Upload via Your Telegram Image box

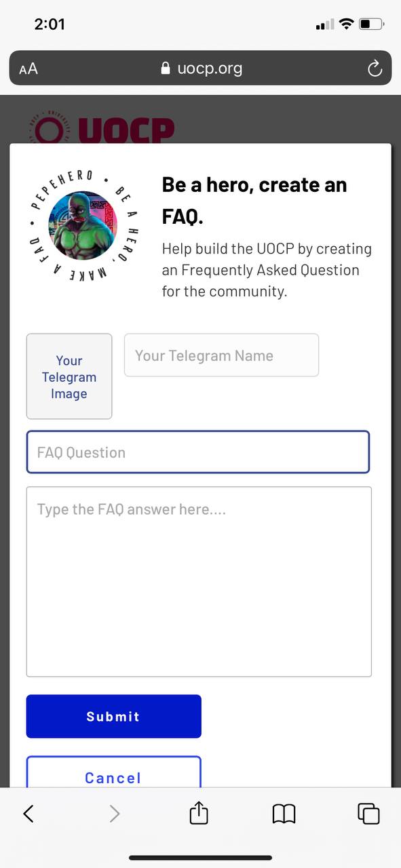[69, 376]
